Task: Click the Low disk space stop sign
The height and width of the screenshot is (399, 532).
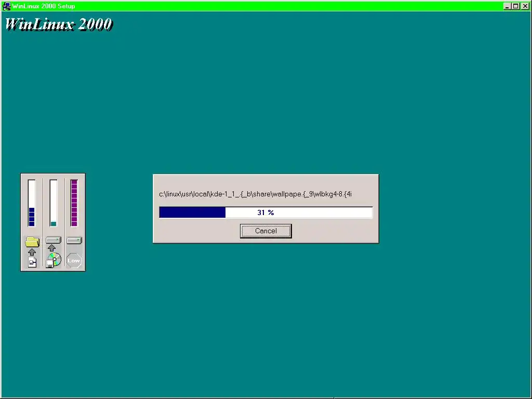Action: point(74,261)
